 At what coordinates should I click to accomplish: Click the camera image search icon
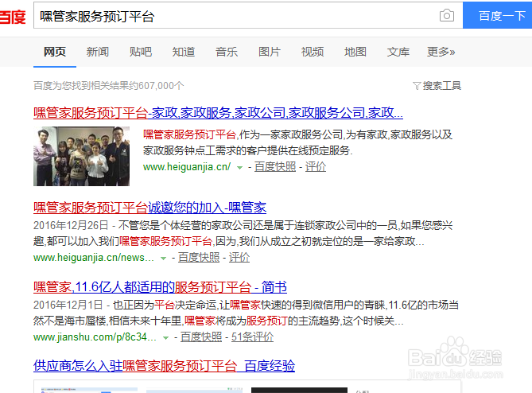point(446,15)
